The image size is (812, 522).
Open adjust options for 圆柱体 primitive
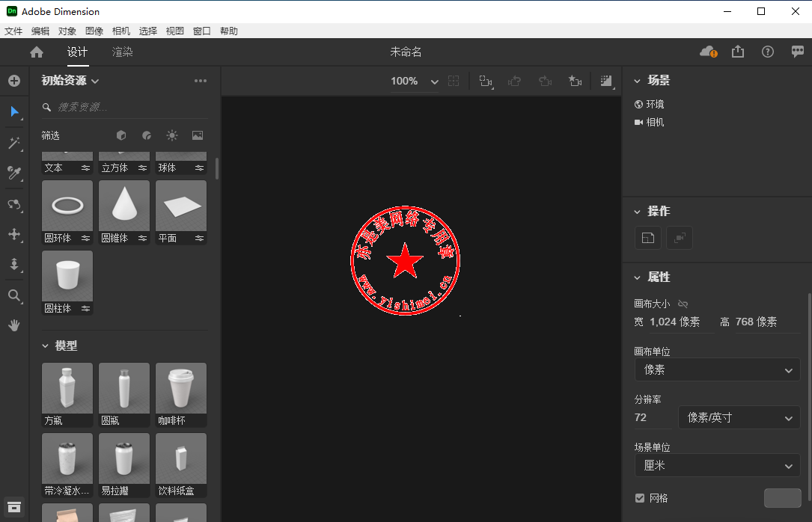85,309
